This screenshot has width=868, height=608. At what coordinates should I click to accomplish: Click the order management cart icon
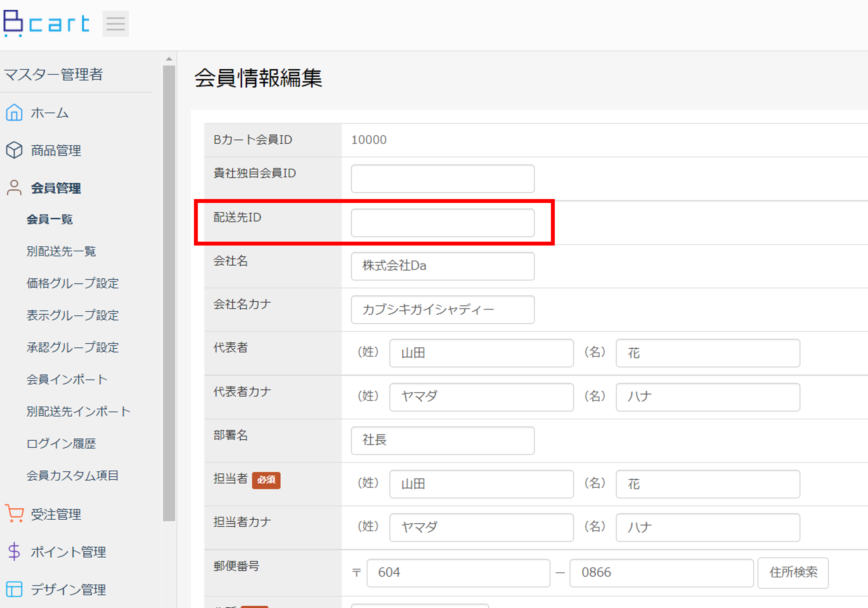pyautogui.click(x=14, y=514)
